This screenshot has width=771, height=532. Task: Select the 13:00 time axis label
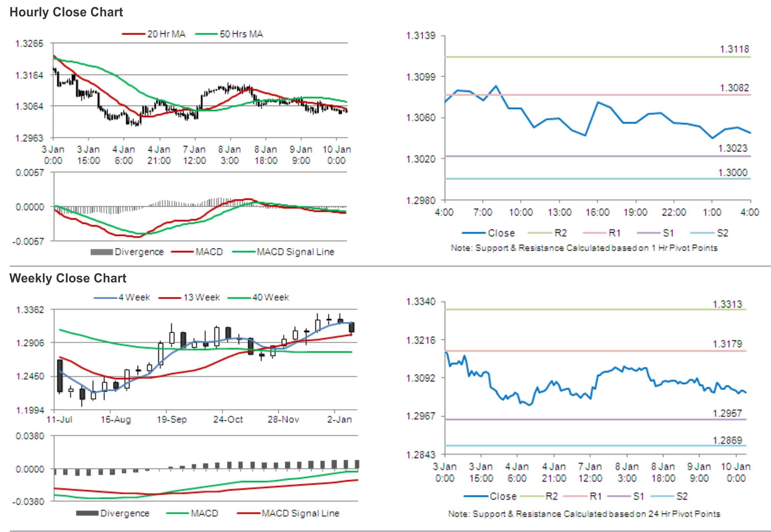coord(559,213)
